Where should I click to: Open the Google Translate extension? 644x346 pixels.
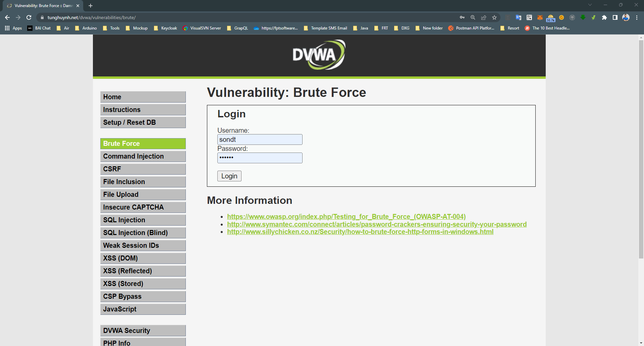tap(518, 17)
